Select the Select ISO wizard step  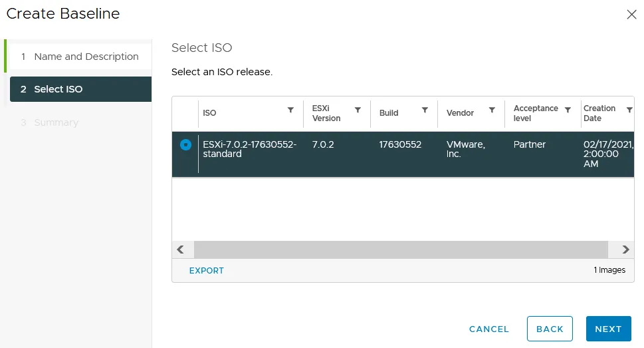(x=80, y=89)
